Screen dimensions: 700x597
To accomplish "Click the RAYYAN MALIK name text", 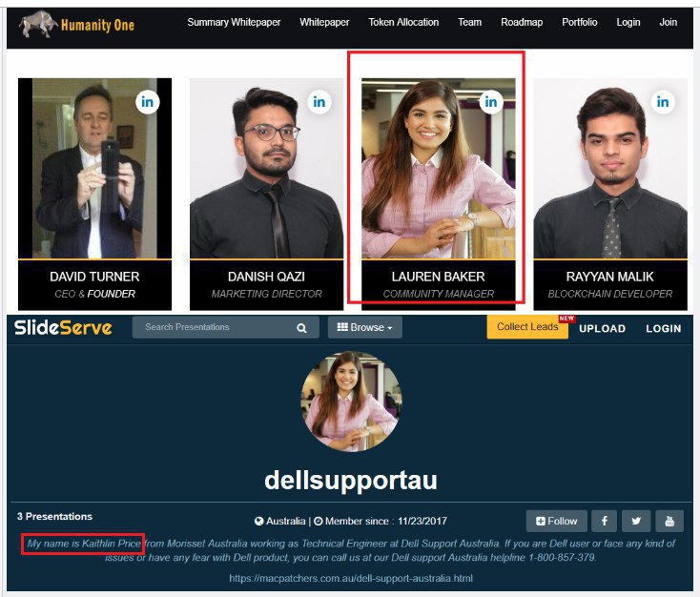I will coord(610,277).
